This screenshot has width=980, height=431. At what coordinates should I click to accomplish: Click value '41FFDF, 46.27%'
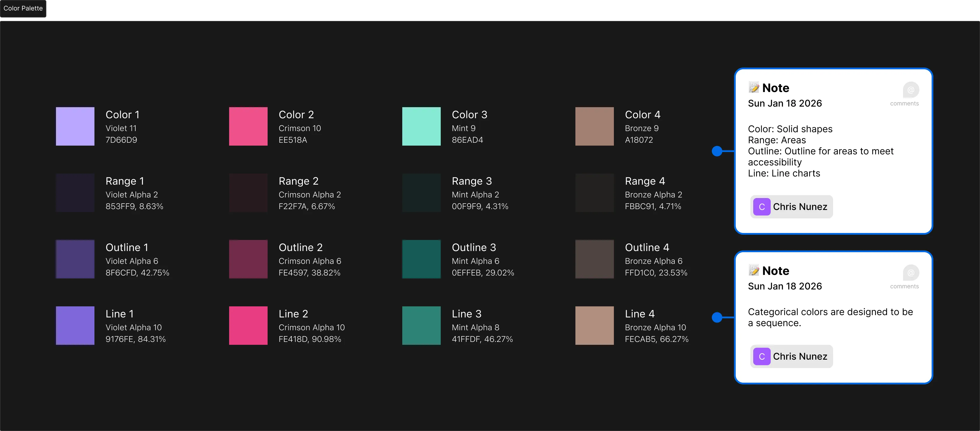coord(482,339)
